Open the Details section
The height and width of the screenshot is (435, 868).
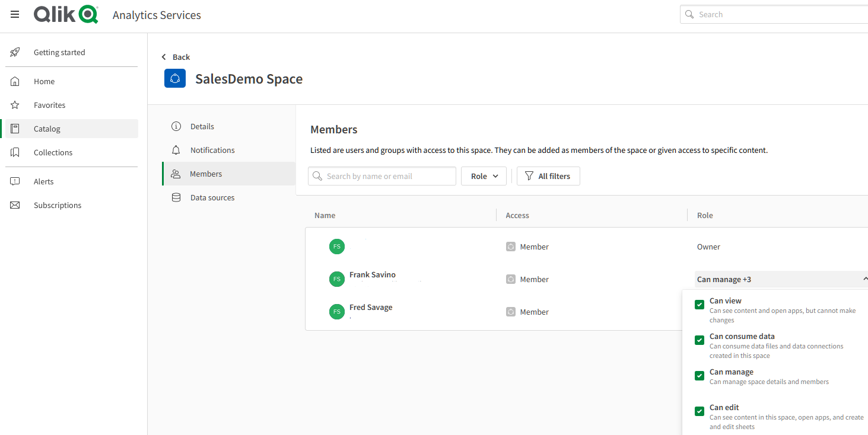202,126
